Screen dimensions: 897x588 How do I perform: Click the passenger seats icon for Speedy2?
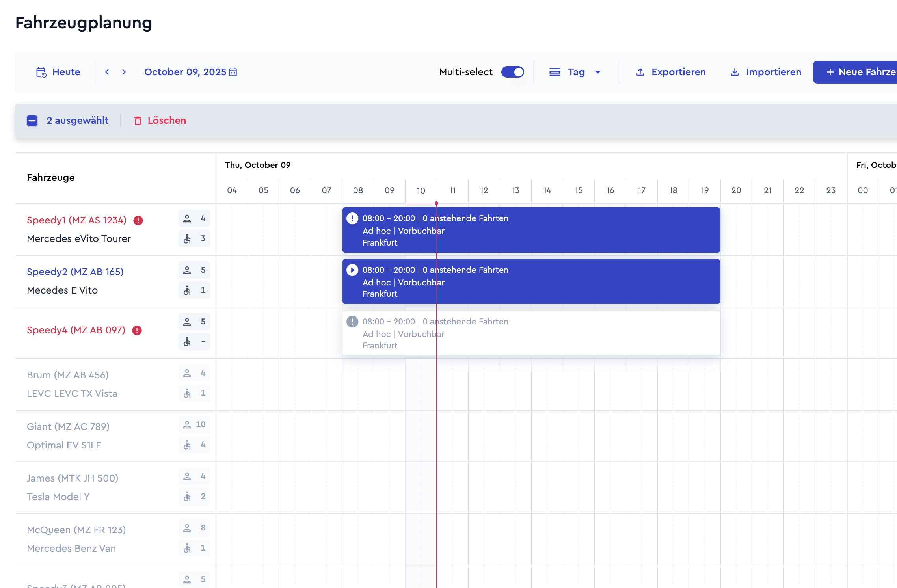[187, 270]
